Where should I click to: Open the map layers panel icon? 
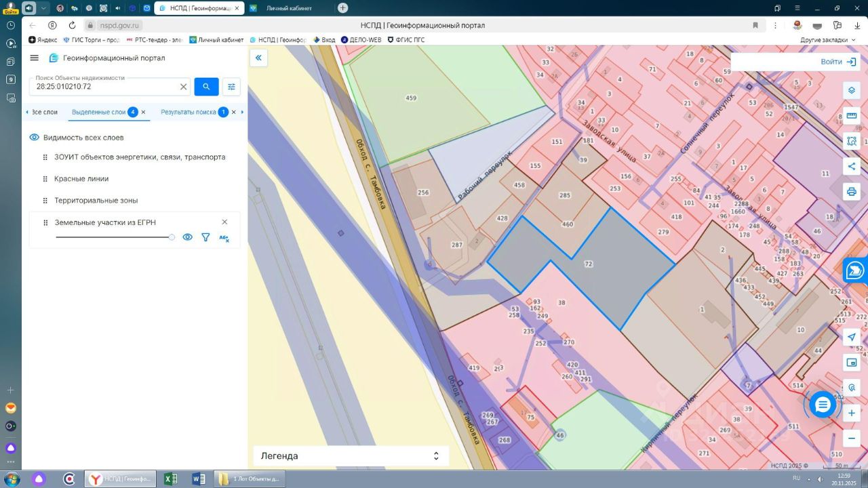click(852, 91)
